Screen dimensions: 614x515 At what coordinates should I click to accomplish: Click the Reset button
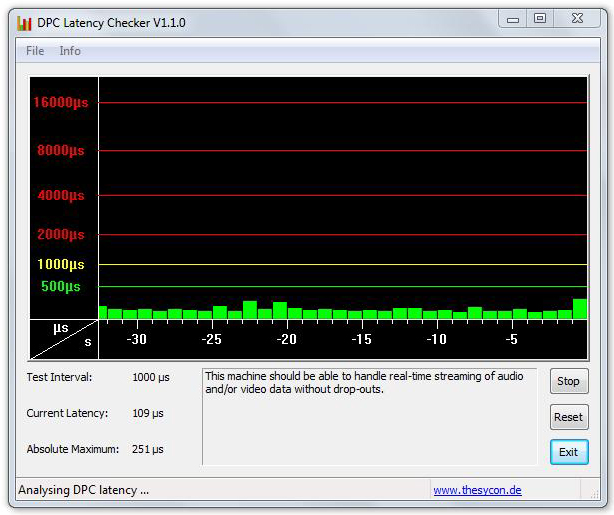click(x=569, y=417)
